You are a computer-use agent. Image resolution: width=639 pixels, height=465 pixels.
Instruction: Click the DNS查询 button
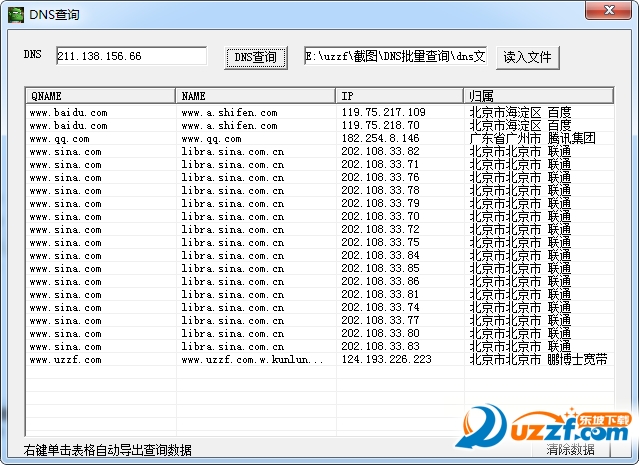coord(256,57)
